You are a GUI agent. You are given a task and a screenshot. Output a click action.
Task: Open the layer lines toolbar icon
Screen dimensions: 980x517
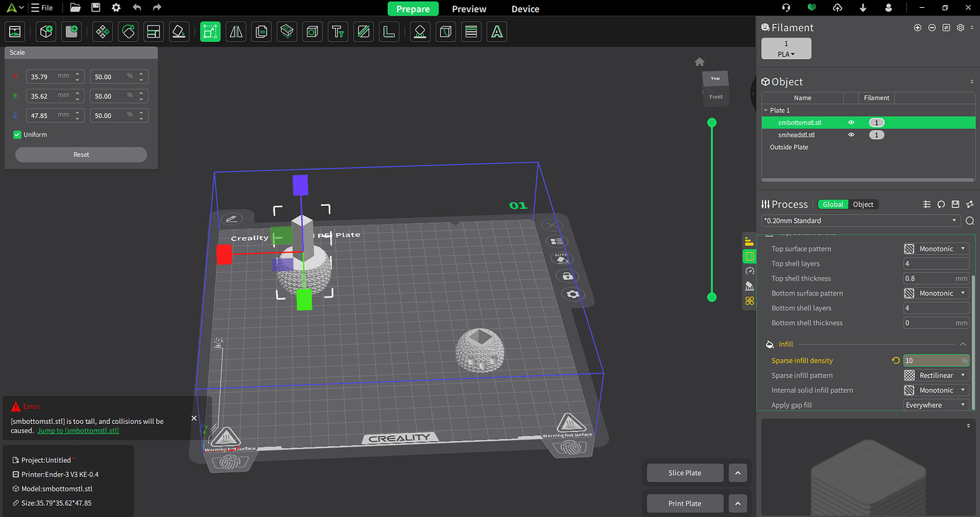471,31
